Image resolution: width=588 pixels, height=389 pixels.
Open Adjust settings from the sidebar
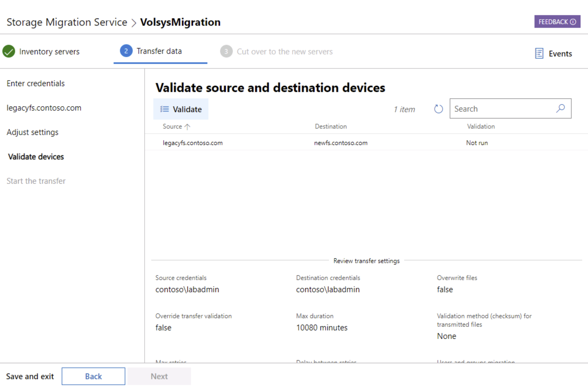point(32,132)
